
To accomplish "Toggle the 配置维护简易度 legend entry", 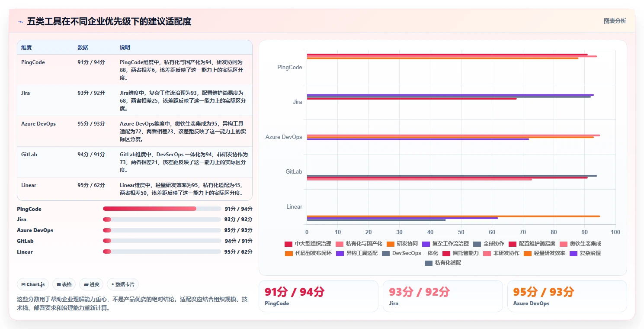I will pos(532,244).
